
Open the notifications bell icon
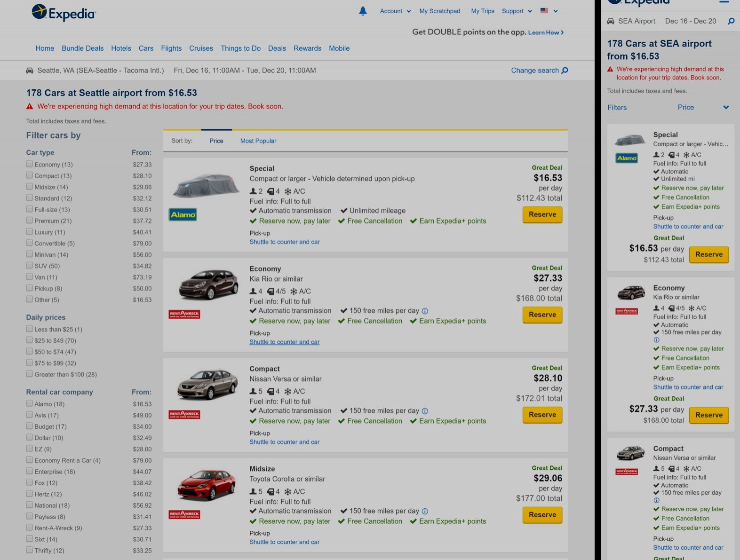(363, 11)
